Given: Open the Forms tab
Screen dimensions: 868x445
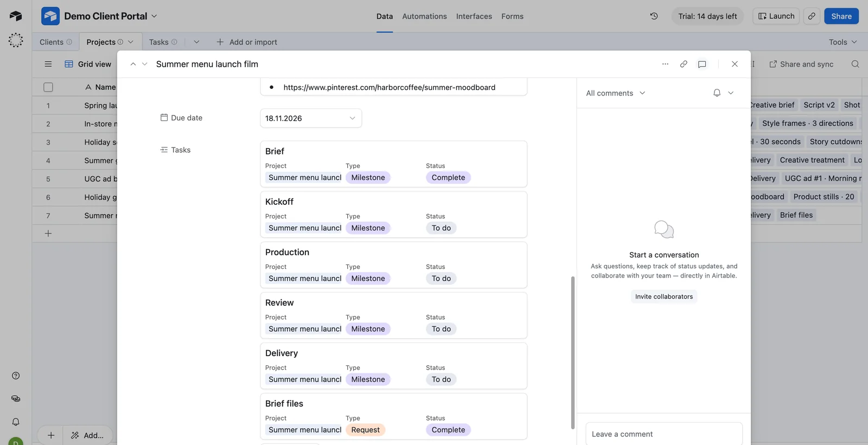Looking at the screenshot, I should tap(512, 16).
